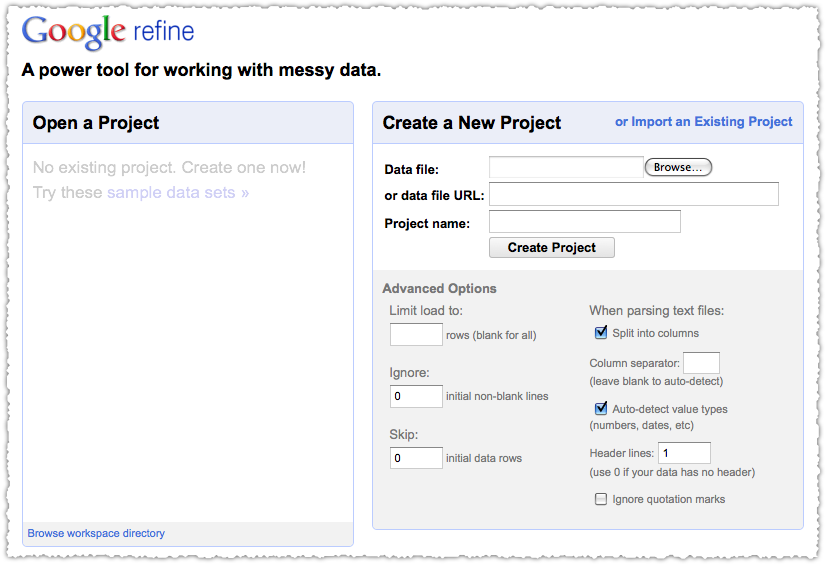The image size is (826, 564).
Task: Click the Column separator field
Action: pyautogui.click(x=701, y=363)
